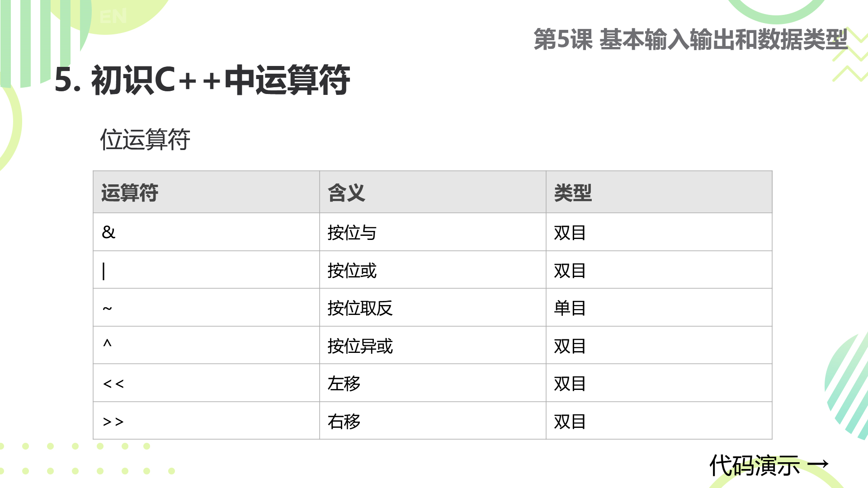Select the | operator cell
This screenshot has height=488, width=868.
[x=206, y=270]
